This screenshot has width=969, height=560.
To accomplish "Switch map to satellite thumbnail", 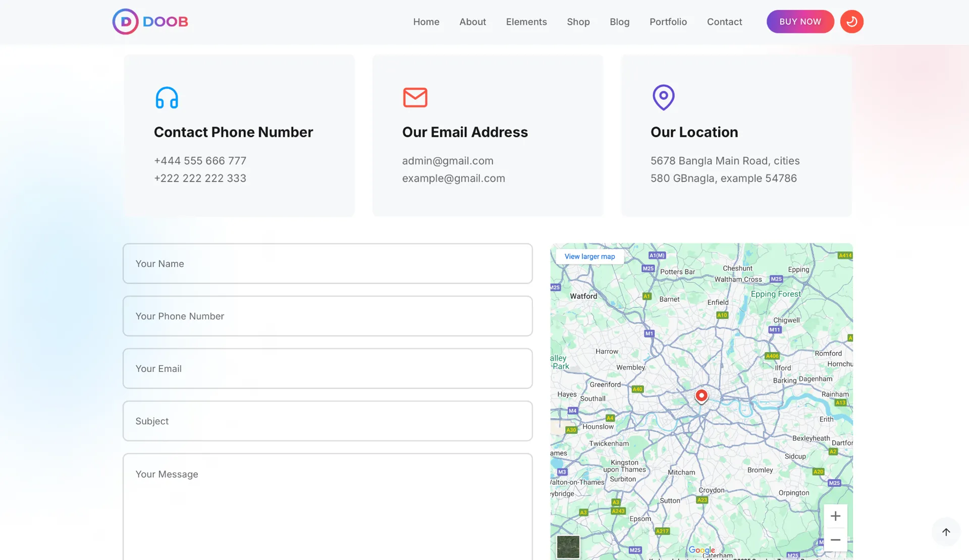I will coord(568,546).
